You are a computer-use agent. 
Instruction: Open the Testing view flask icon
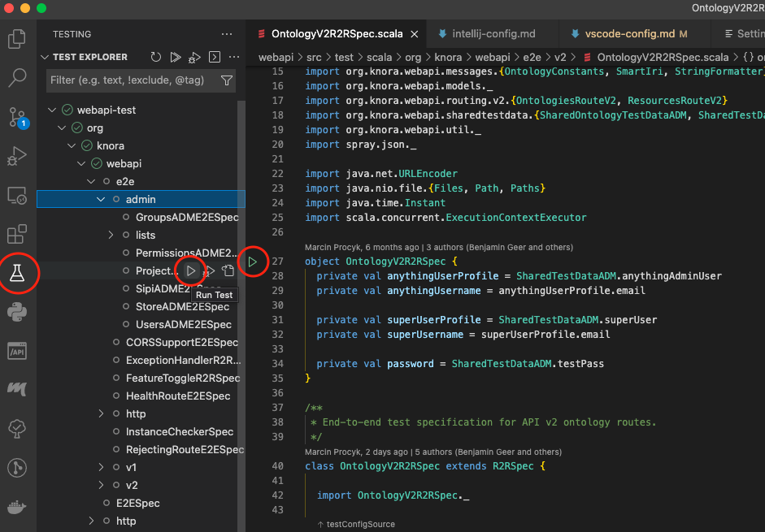[x=18, y=274]
